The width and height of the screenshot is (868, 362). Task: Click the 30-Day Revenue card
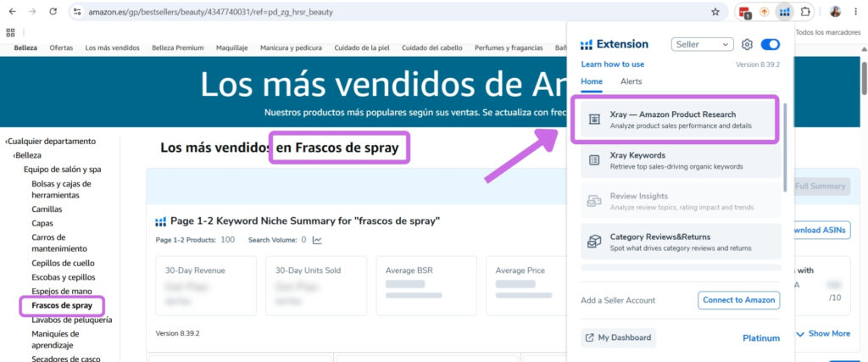[x=206, y=286]
